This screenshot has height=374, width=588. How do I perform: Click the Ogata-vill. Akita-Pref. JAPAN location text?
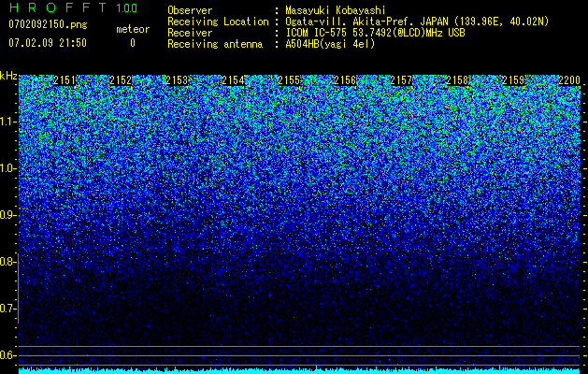[x=417, y=22]
